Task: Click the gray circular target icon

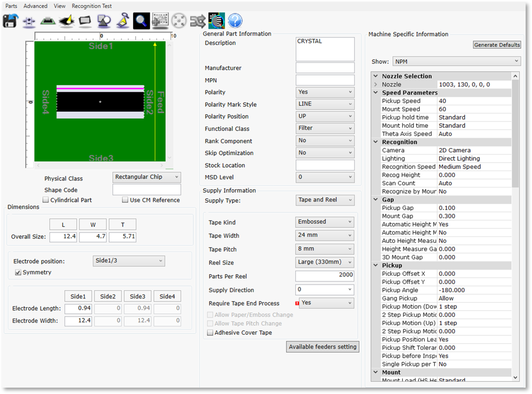Action: point(179,21)
